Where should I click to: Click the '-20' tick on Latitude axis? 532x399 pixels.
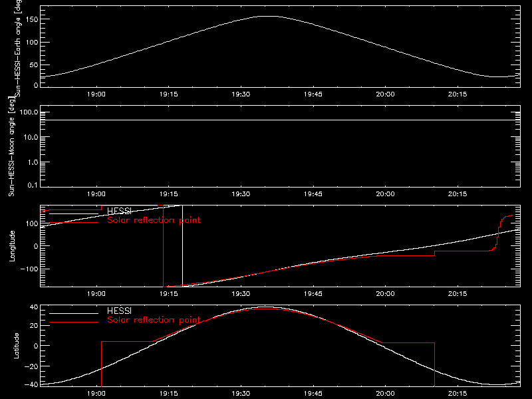(31, 366)
